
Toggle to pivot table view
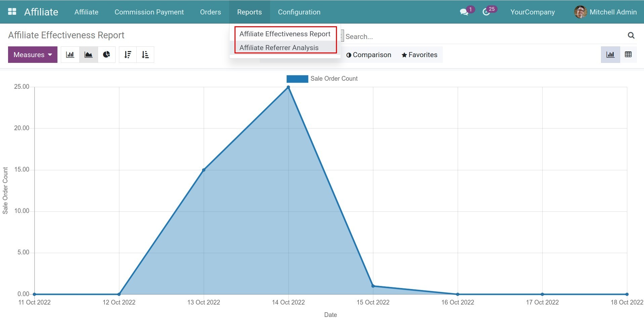coord(628,55)
